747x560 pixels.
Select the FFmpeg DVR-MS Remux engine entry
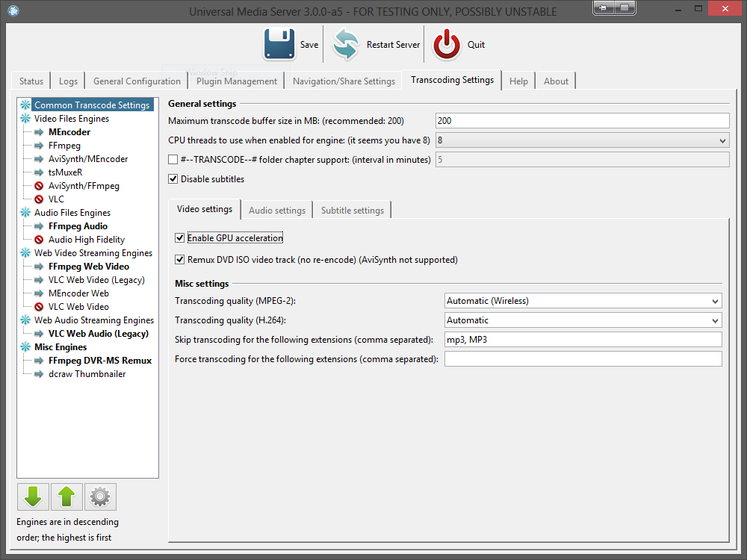click(100, 361)
